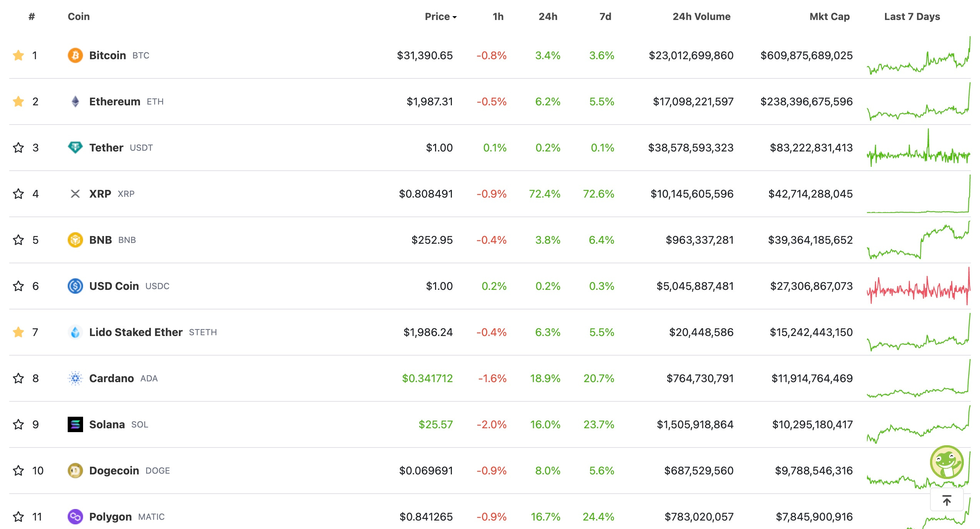Click XRP 24h change 72.4%
This screenshot has height=529, width=980.
pos(545,194)
